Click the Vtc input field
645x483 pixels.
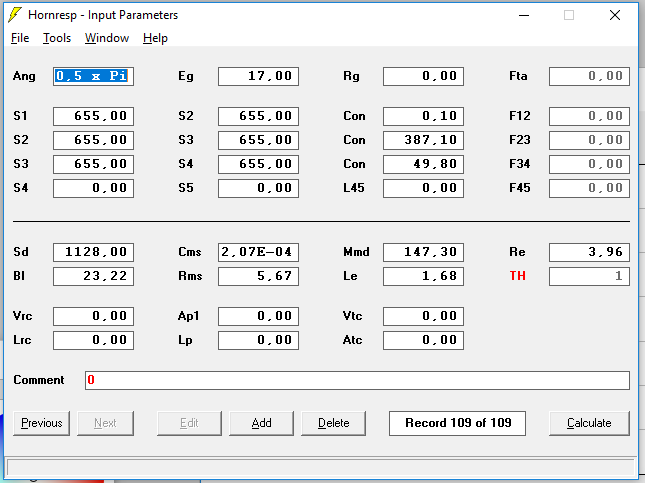(423, 316)
